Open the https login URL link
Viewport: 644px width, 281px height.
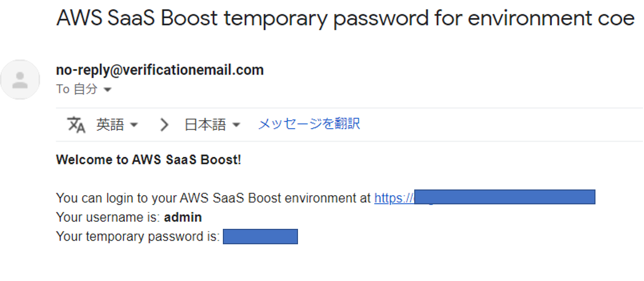tap(393, 199)
